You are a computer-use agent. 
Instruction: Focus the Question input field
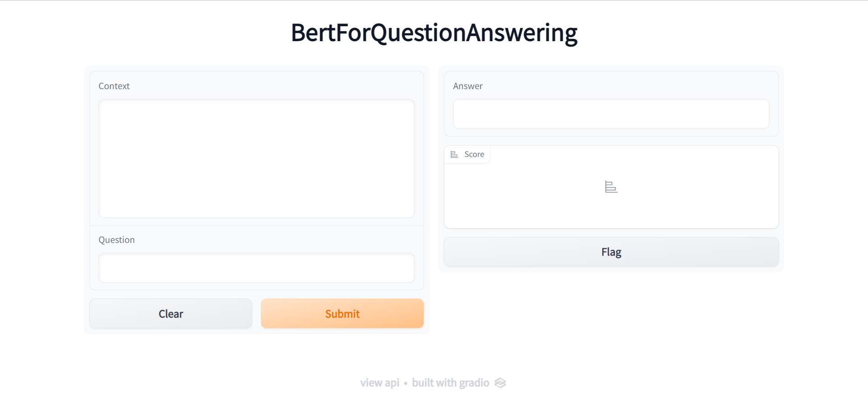pos(256,268)
